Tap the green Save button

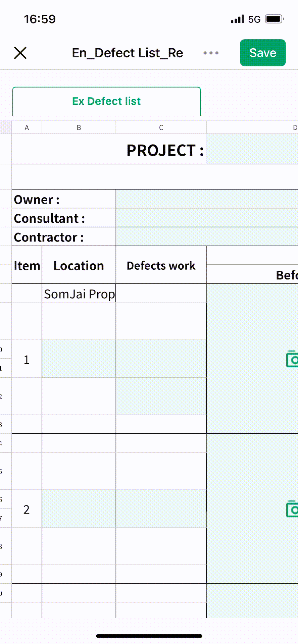[x=263, y=53]
